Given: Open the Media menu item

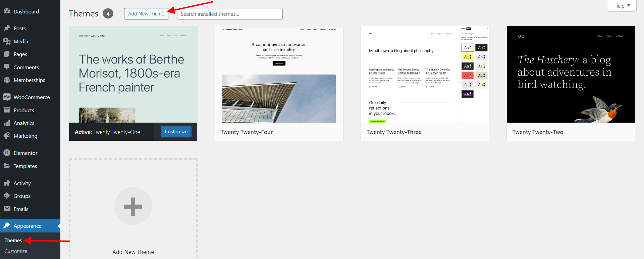Looking at the screenshot, I should pos(30,41).
